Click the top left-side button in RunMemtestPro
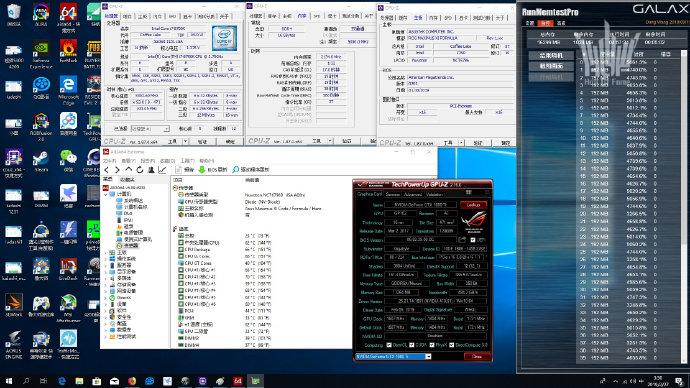 [551, 55]
